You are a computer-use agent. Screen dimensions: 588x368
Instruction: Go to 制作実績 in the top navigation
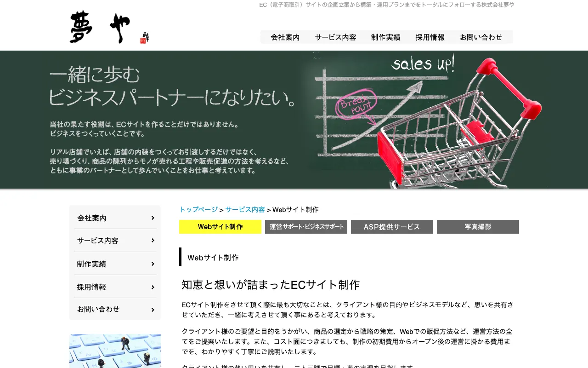point(386,37)
